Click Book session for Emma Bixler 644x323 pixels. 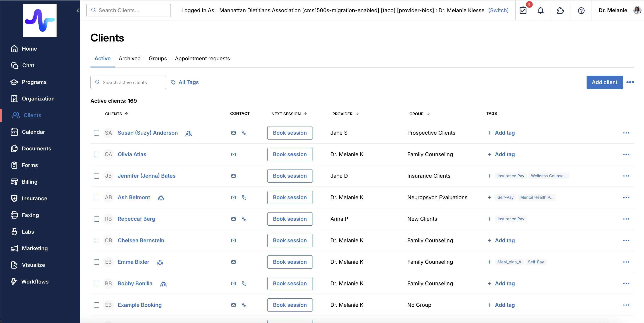(x=289, y=262)
